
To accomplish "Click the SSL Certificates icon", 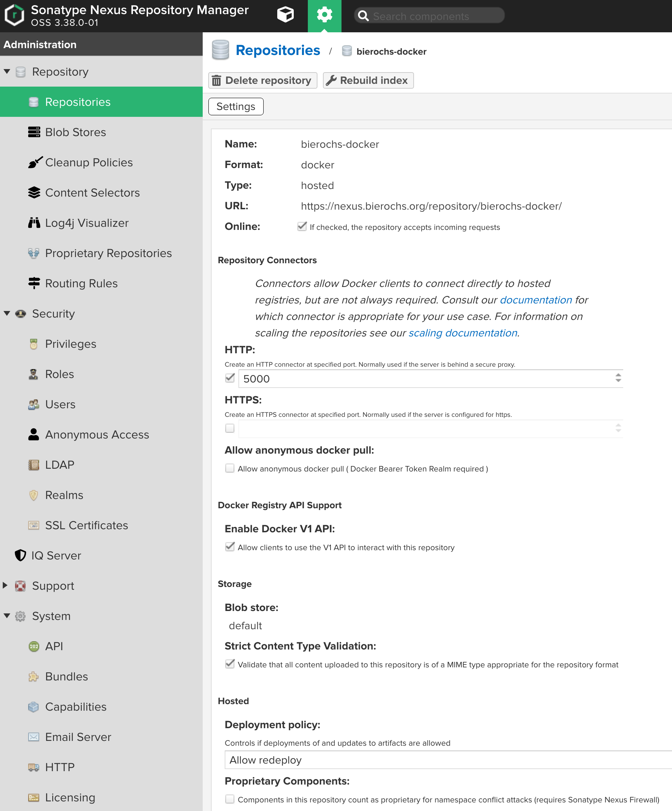I will tap(34, 525).
